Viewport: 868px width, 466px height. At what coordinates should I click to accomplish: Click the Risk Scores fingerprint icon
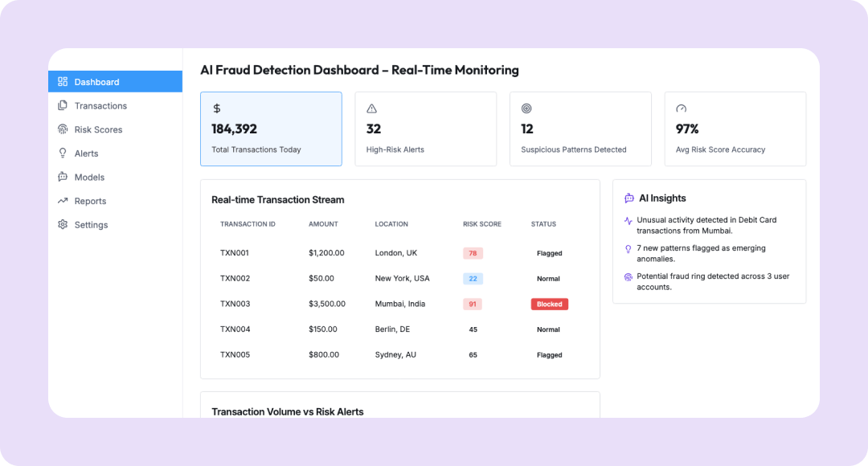[63, 129]
